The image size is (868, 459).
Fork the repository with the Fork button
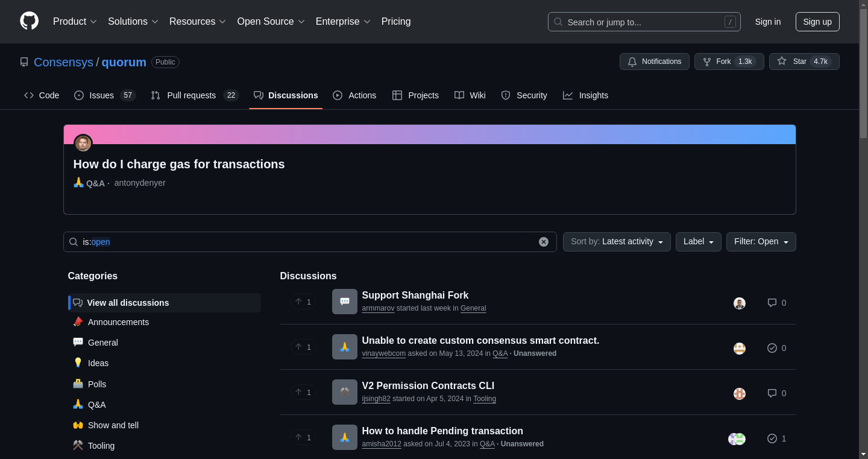point(729,62)
